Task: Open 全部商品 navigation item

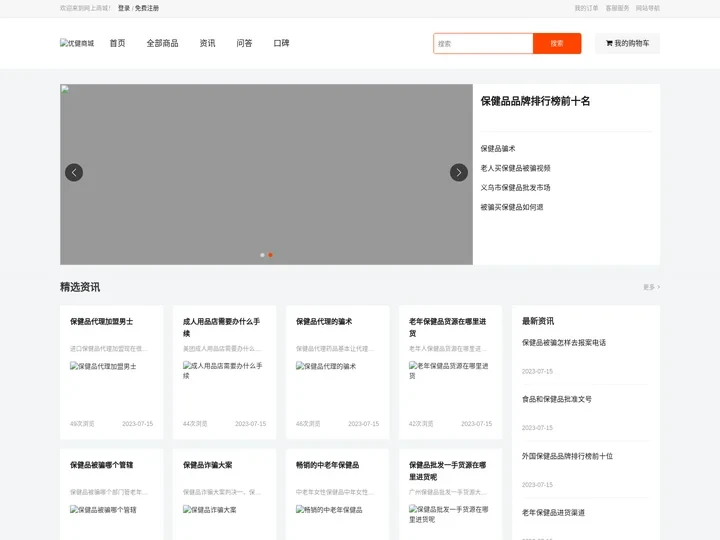Action: pyautogui.click(x=163, y=43)
